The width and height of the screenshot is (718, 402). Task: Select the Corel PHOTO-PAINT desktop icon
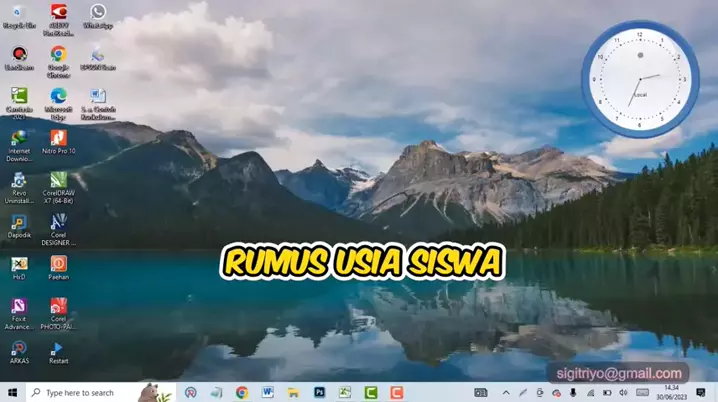(58, 306)
